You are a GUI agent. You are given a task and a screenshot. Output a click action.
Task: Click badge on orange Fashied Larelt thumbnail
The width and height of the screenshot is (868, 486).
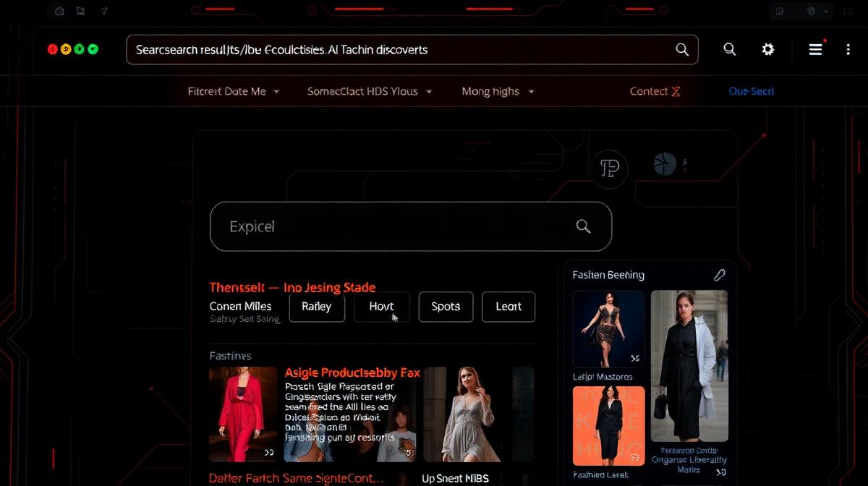click(634, 457)
